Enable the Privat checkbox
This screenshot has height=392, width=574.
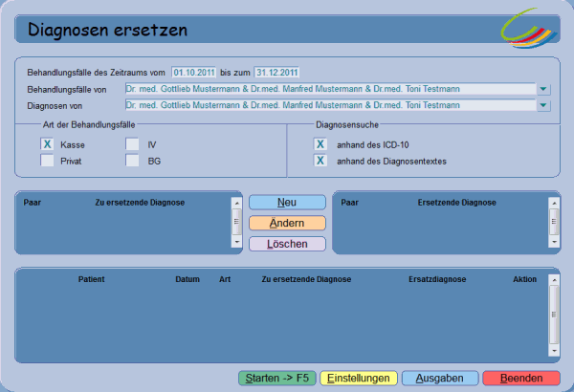(47, 161)
